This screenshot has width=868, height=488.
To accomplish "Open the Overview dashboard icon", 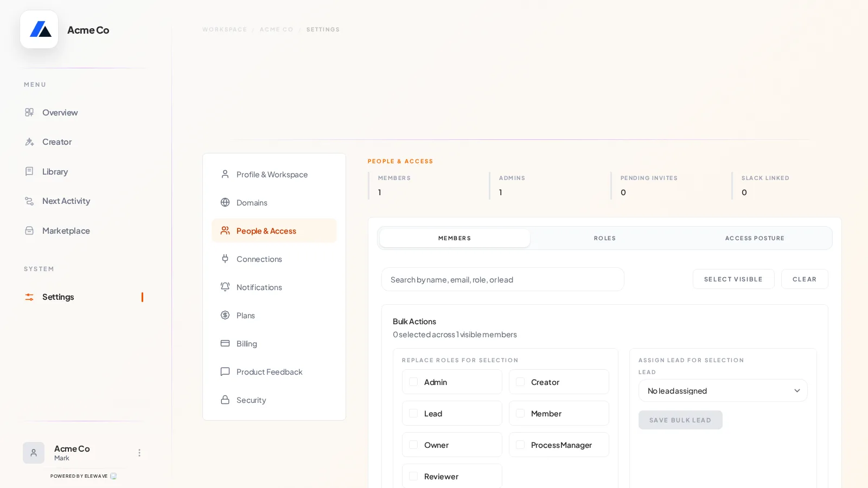I will point(29,112).
